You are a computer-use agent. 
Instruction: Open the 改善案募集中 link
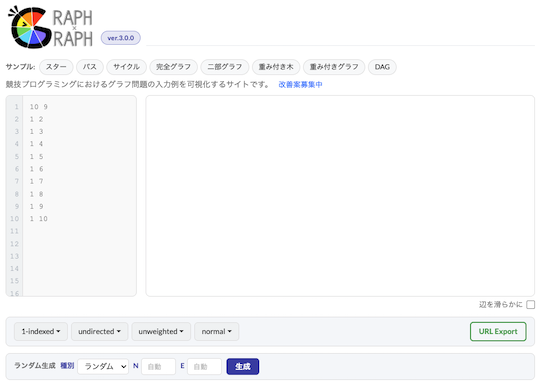300,84
